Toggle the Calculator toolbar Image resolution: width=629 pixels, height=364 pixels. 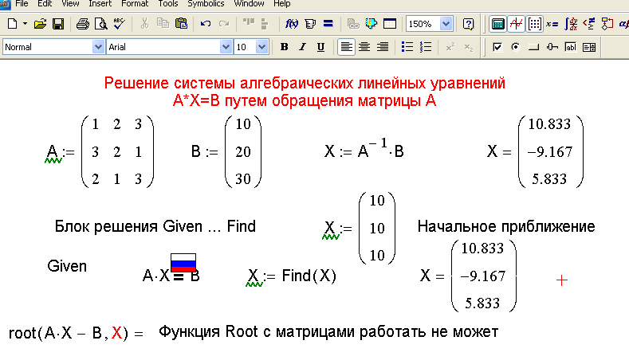pyautogui.click(x=497, y=24)
